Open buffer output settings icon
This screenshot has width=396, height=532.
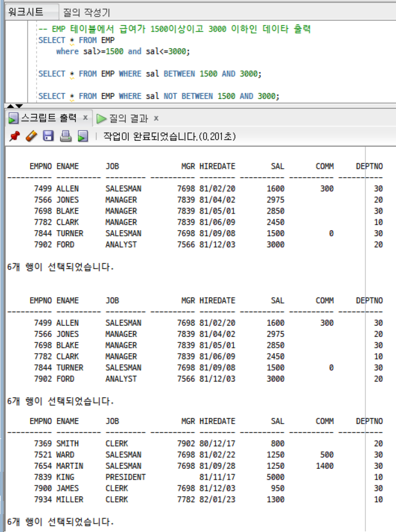(x=83, y=136)
